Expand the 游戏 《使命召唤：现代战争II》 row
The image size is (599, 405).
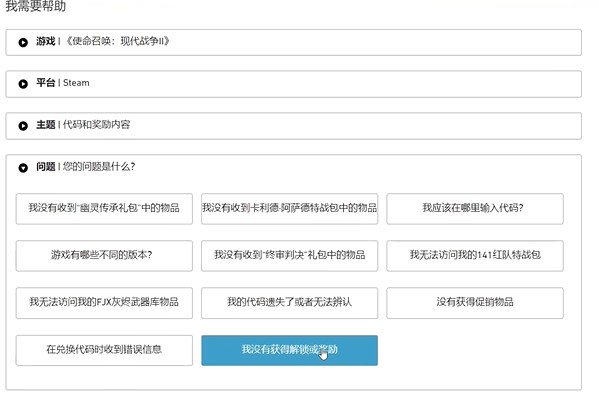pyautogui.click(x=293, y=42)
